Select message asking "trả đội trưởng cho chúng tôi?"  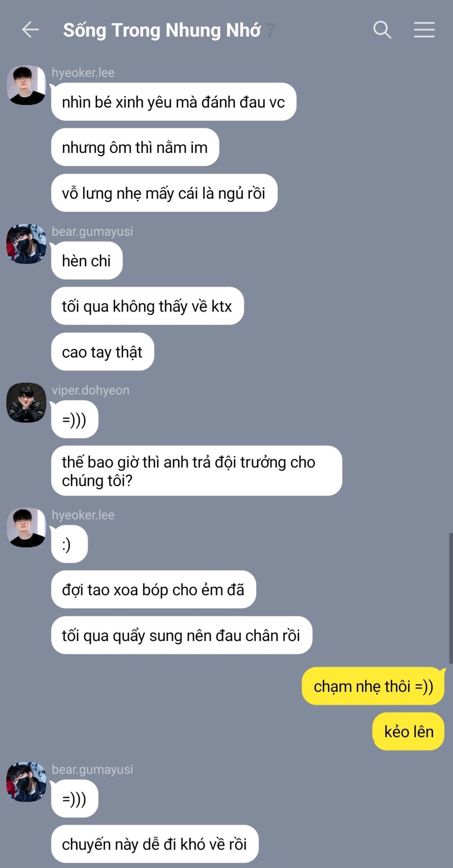pos(196,471)
